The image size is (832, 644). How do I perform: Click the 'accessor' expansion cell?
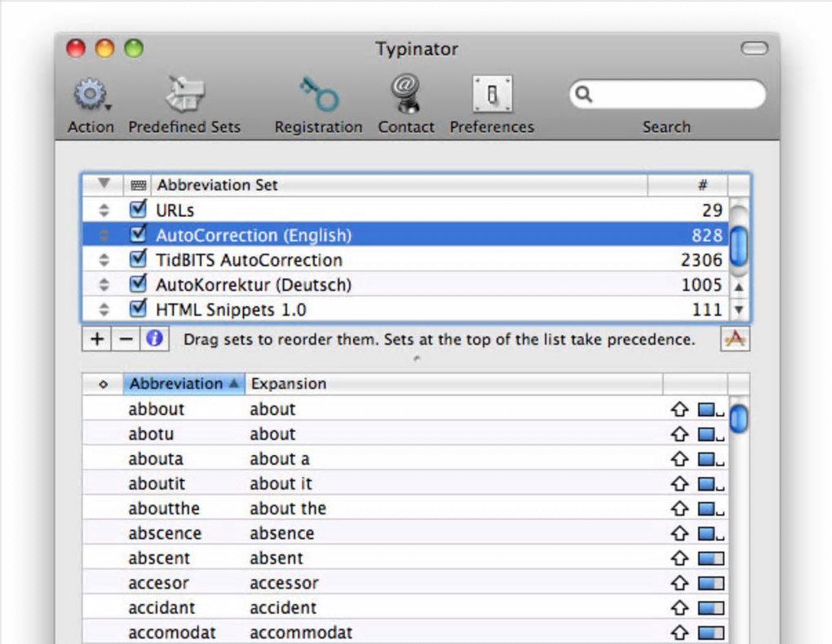284,583
